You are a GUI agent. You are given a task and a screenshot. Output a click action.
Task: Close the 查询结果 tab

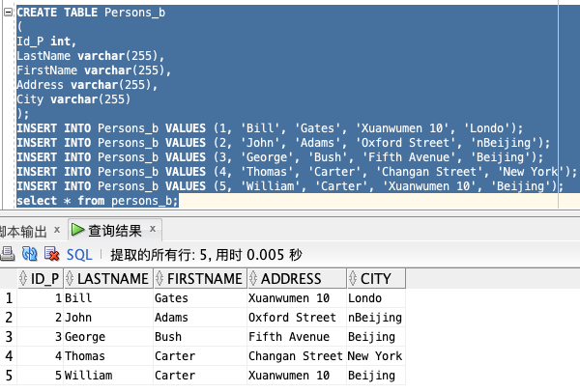tap(153, 229)
